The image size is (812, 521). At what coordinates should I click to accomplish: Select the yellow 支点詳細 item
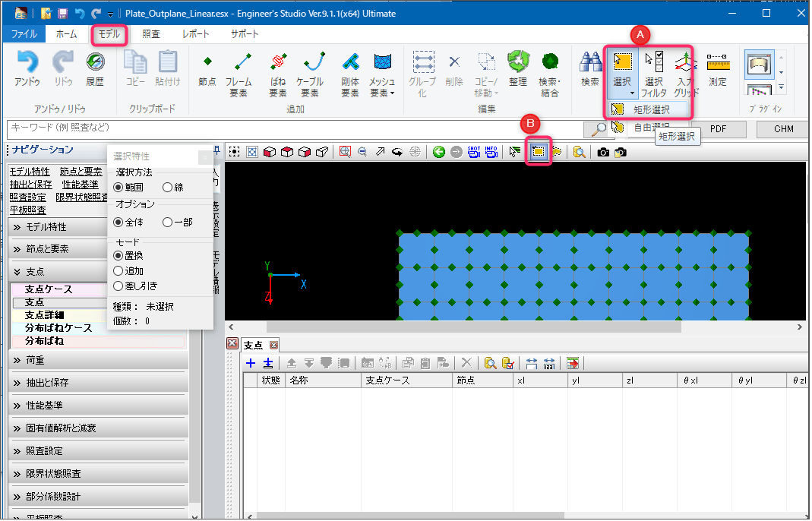click(x=58, y=315)
